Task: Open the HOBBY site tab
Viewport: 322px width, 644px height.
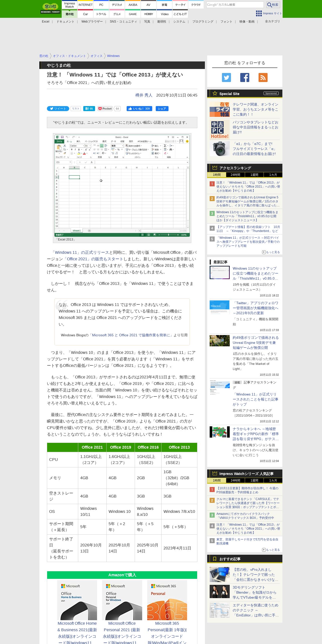Action: [x=148, y=14]
